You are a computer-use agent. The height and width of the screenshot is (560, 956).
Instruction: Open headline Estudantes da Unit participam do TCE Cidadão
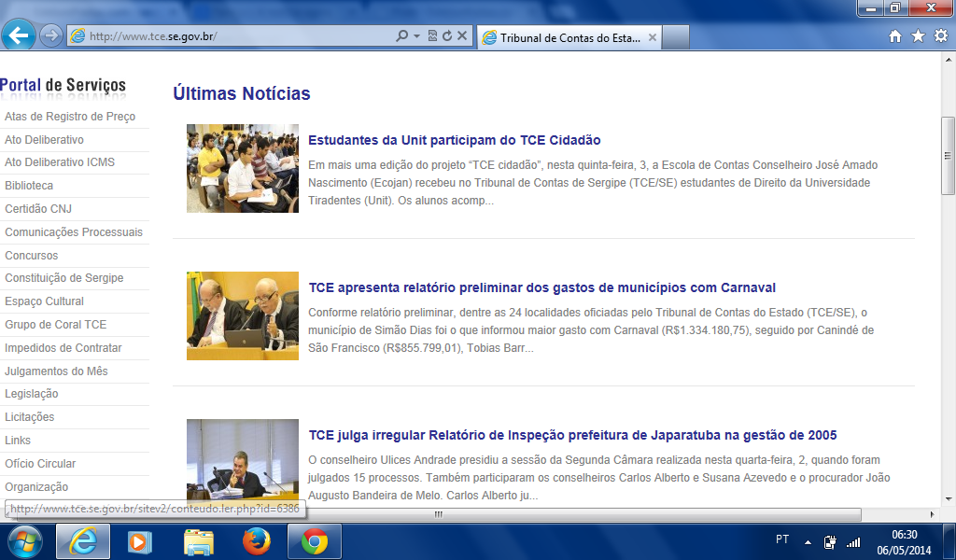click(x=455, y=140)
